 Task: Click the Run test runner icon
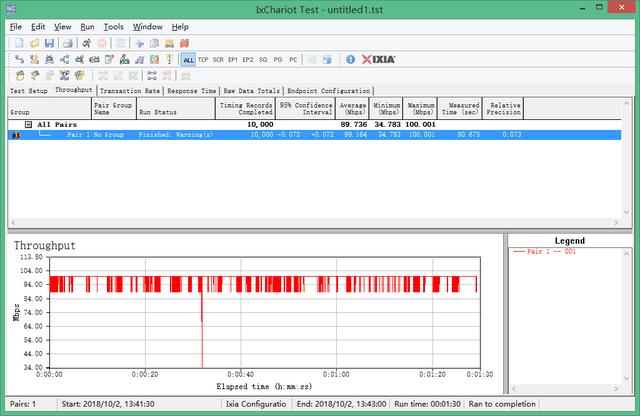point(87,43)
